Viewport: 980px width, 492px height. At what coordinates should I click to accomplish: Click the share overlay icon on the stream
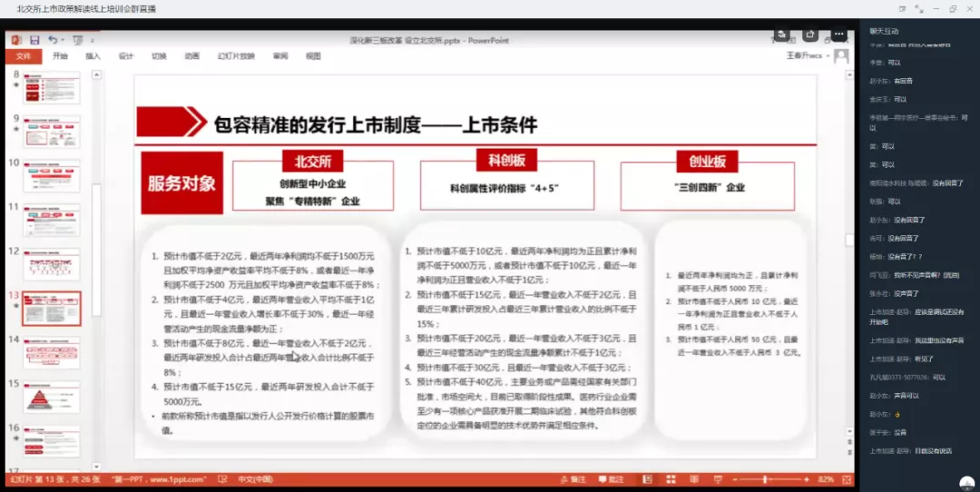[810, 34]
